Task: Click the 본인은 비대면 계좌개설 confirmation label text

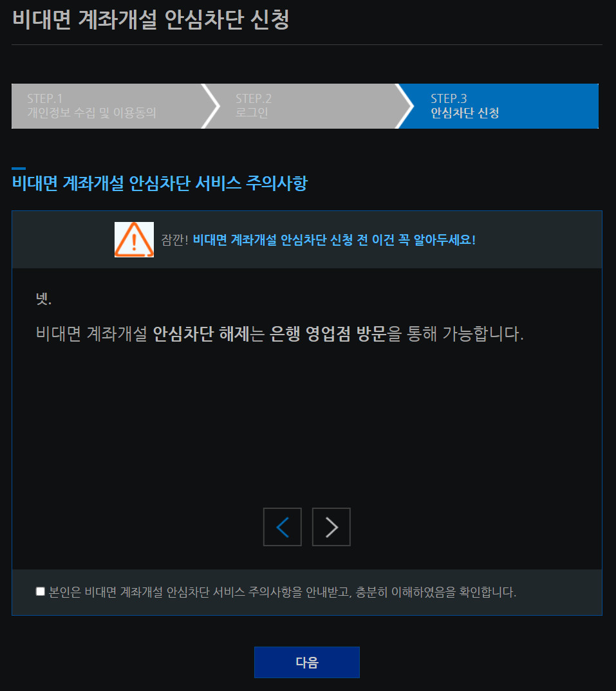Action: (x=282, y=592)
